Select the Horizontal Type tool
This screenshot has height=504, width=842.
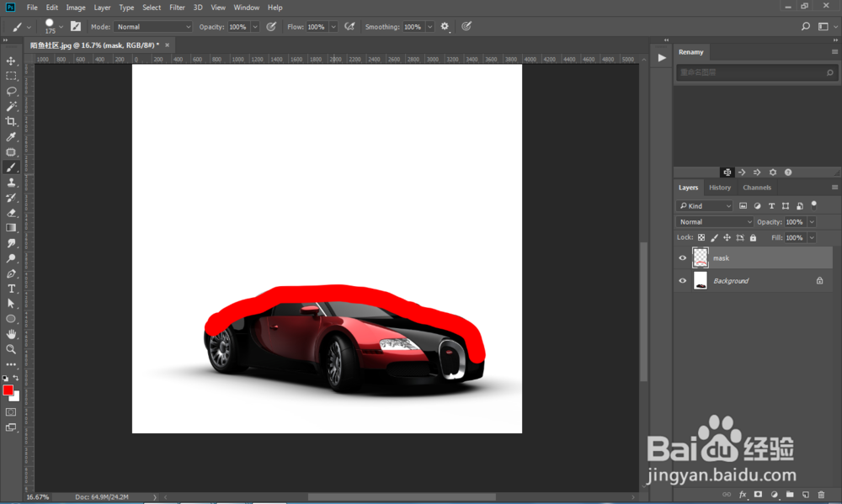point(12,289)
